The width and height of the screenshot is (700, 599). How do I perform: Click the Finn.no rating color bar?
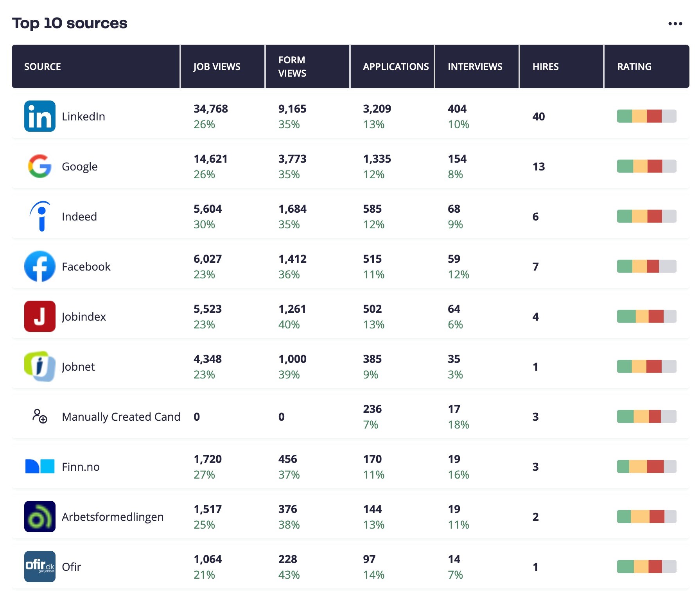tap(647, 466)
